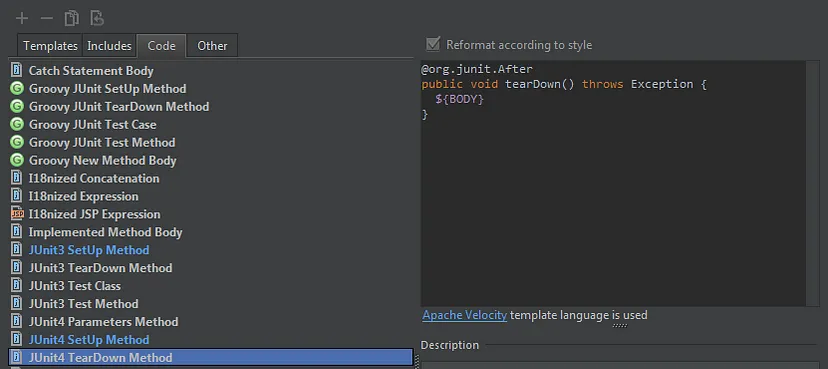The height and width of the screenshot is (369, 828).
Task: Click the Groovy New Method Body icon
Action: tap(17, 160)
